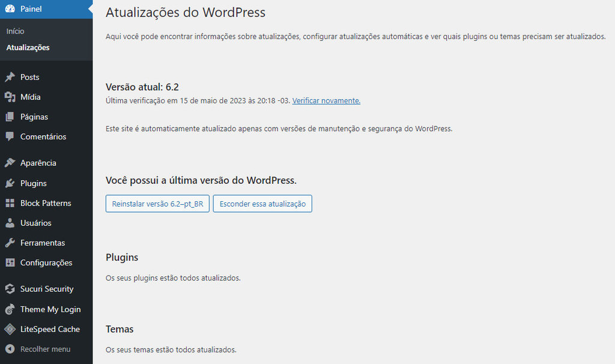Image resolution: width=615 pixels, height=364 pixels.
Task: Open Ferramentas via the wrench icon
Action: tap(10, 243)
